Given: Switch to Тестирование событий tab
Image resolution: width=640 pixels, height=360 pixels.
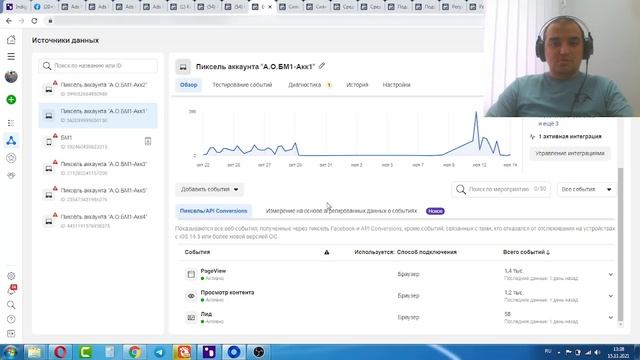Looking at the screenshot, I should click(242, 85).
